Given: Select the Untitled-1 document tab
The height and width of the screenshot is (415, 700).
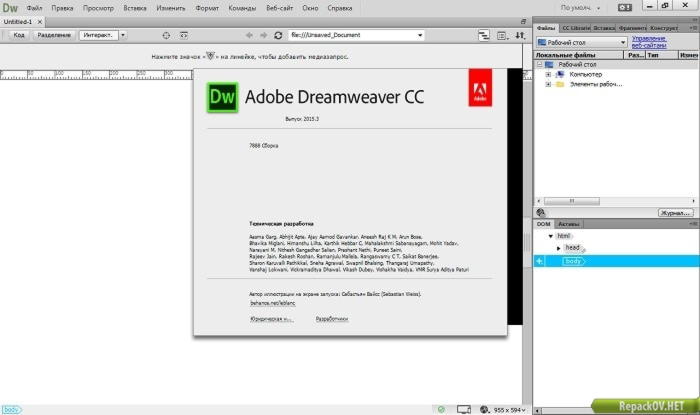Looking at the screenshot, I should pyautogui.click(x=18, y=21).
